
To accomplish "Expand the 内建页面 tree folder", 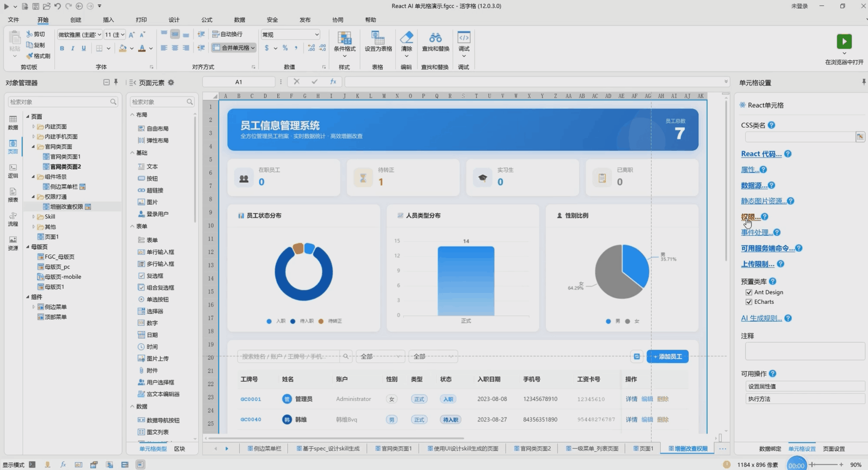I will coord(33,127).
